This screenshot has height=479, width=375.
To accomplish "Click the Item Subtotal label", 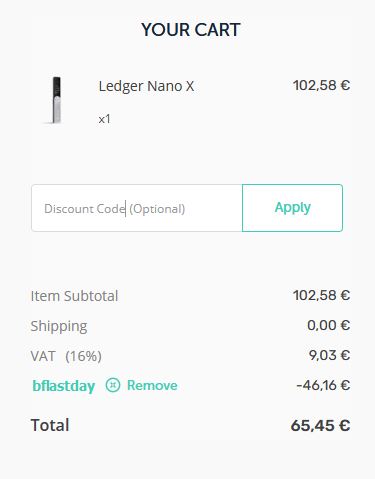I will 74,296.
